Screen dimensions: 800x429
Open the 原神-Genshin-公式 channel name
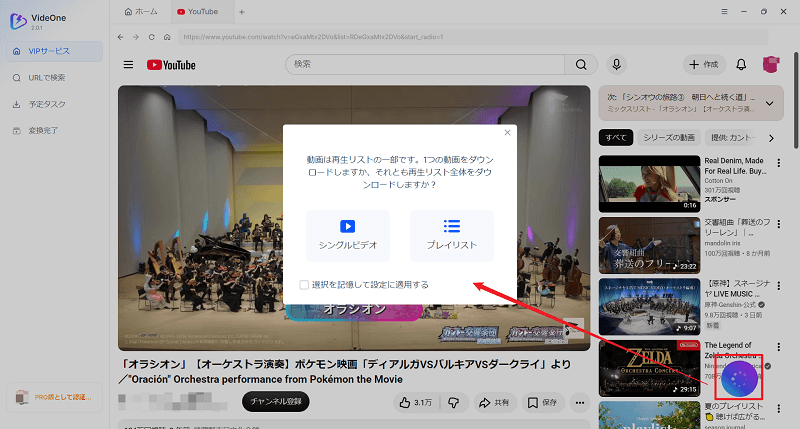point(731,305)
